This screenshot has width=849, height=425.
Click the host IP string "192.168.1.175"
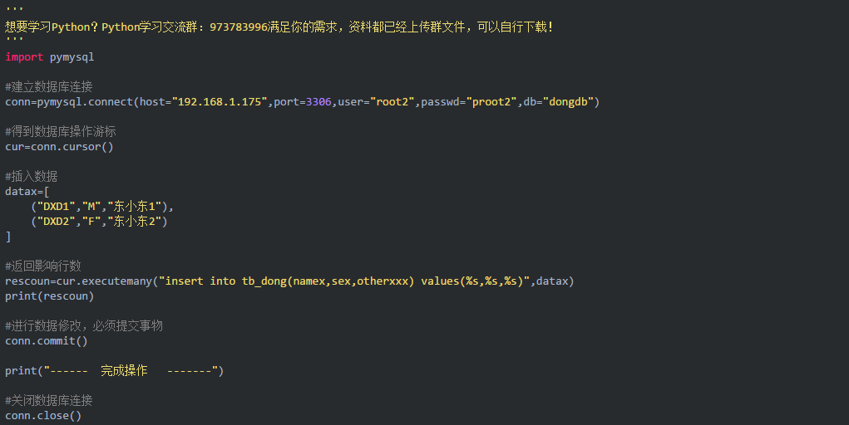pos(219,102)
